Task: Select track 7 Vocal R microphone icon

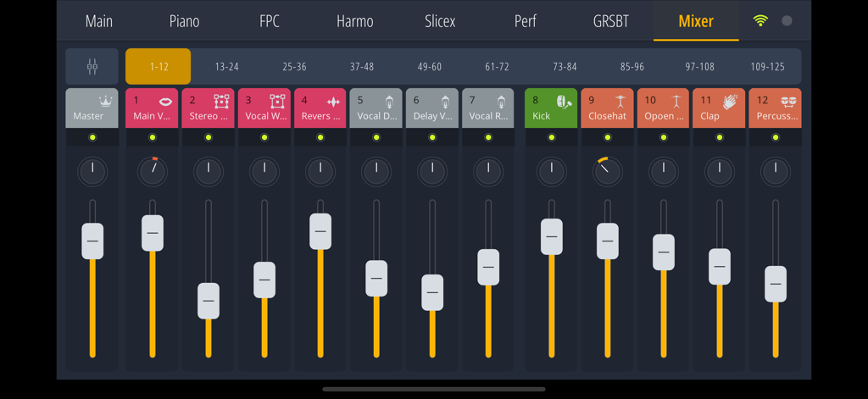Action: pyautogui.click(x=501, y=102)
